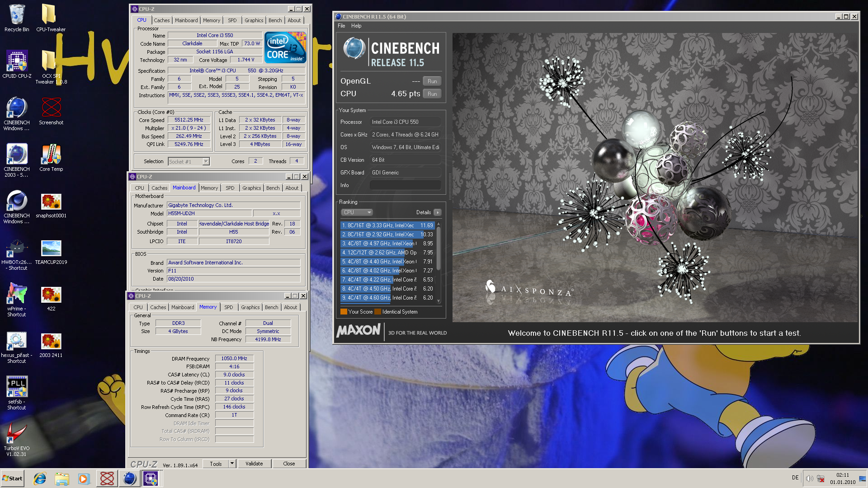Click the red-X screenshot tool taskbar icon
This screenshot has width=868, height=488.
[x=107, y=479]
